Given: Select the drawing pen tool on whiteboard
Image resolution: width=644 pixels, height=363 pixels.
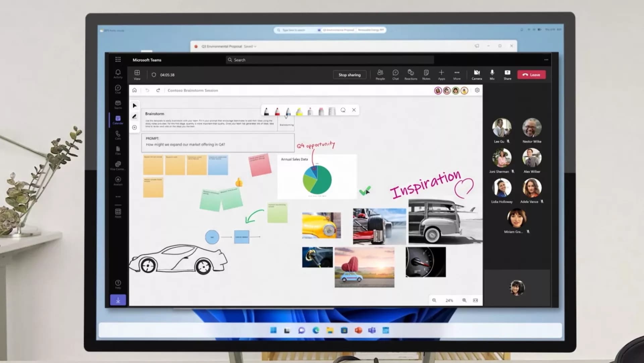Looking at the screenshot, I should 135,117.
